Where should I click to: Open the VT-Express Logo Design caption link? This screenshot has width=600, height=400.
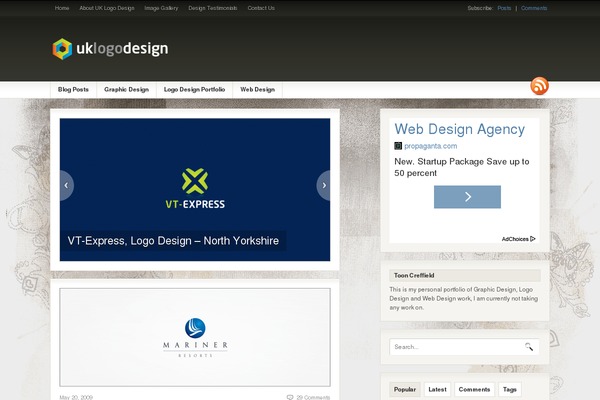click(173, 241)
